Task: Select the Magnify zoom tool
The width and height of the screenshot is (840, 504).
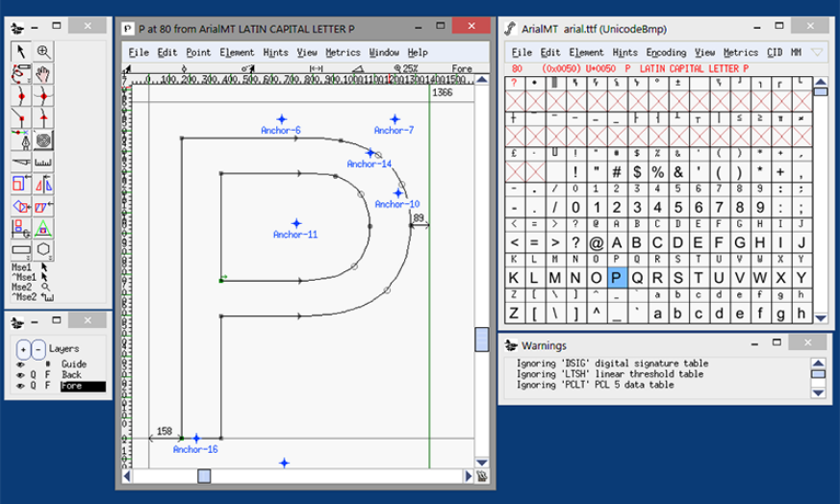Action: 43,51
